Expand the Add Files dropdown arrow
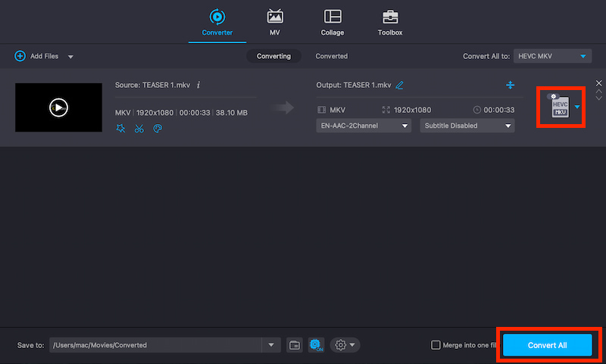 (x=70, y=57)
